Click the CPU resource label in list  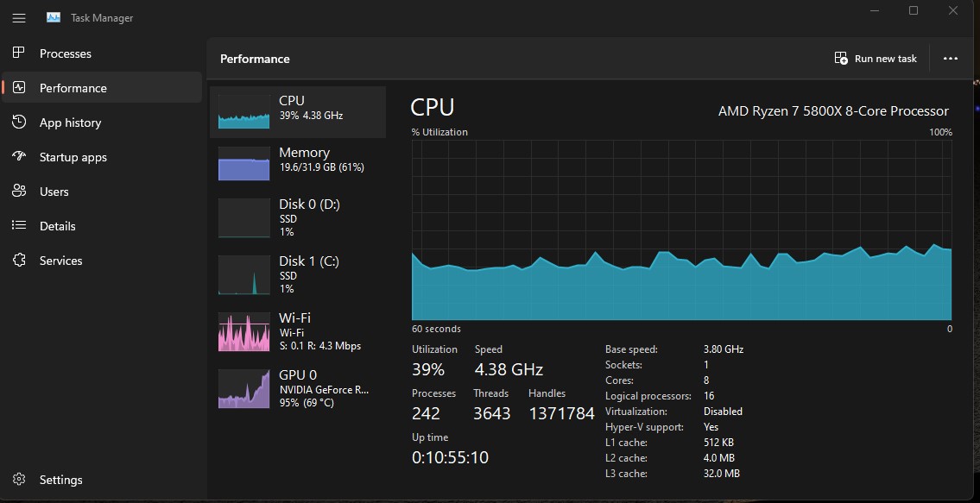pyautogui.click(x=292, y=101)
